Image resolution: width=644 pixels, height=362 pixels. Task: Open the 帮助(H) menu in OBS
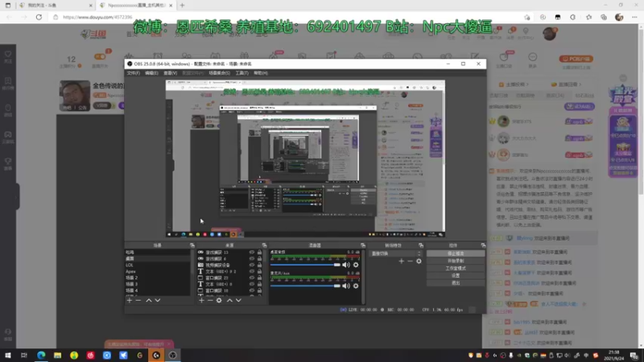coord(260,73)
